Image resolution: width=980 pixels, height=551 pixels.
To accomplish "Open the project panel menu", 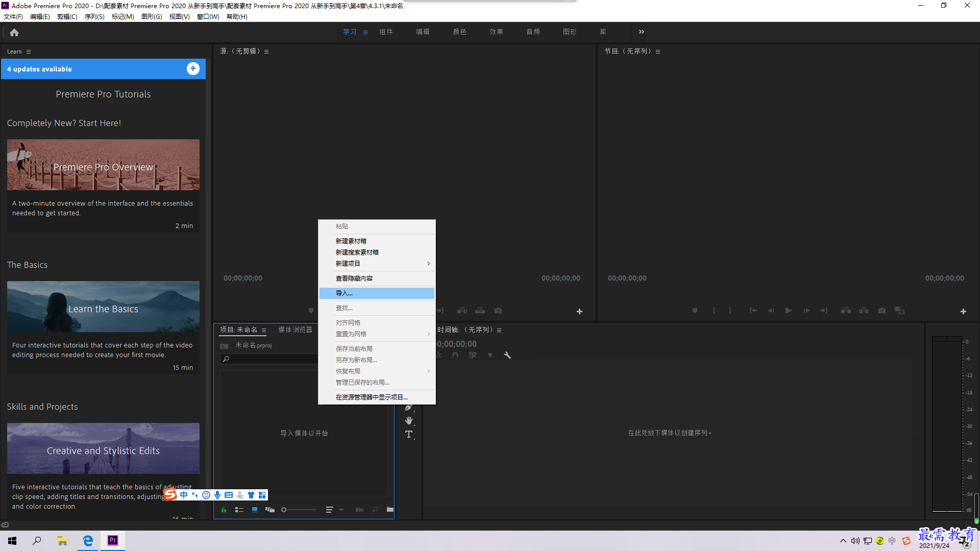I will click(264, 330).
